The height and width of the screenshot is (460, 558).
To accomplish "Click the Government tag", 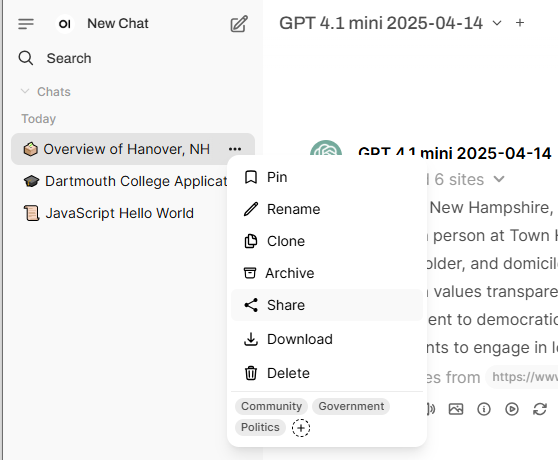I will click(x=351, y=406).
